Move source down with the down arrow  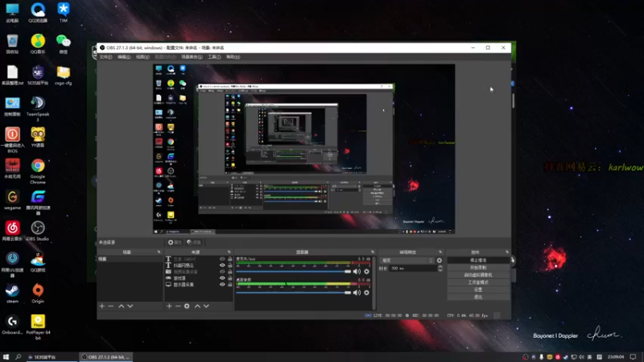[x=206, y=306]
